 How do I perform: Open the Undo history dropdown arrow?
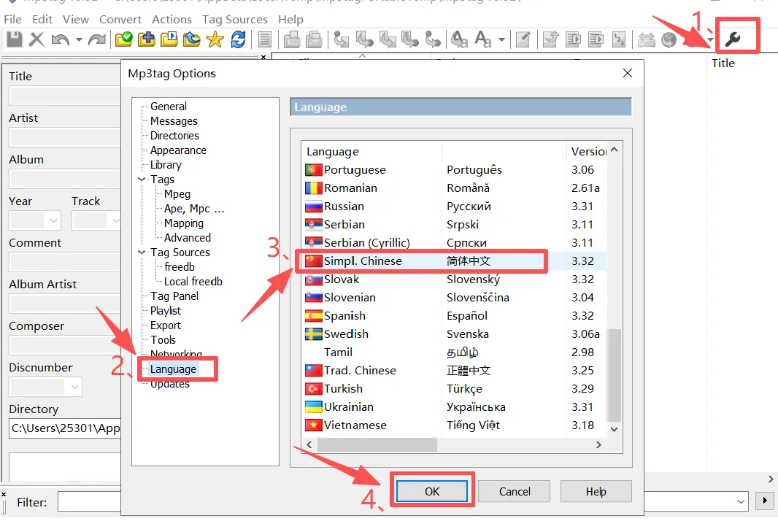(78, 39)
